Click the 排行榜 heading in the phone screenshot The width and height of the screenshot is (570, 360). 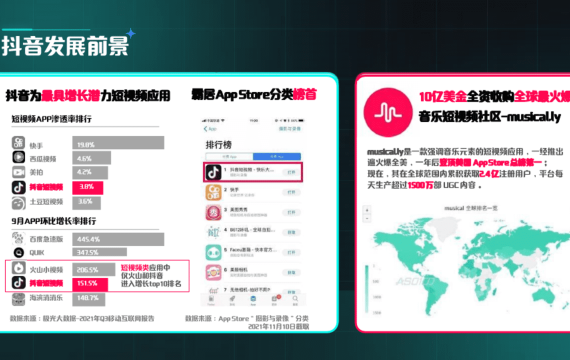point(219,145)
